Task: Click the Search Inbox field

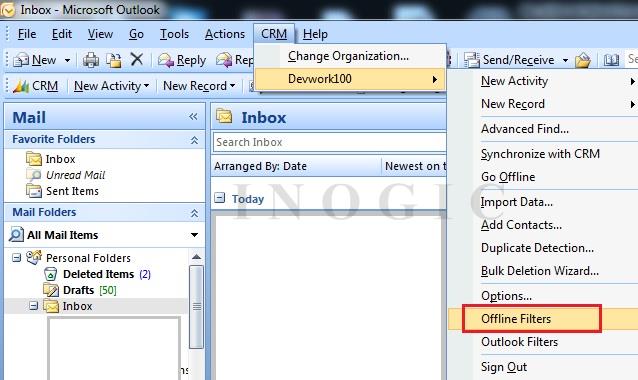Action: tap(330, 142)
